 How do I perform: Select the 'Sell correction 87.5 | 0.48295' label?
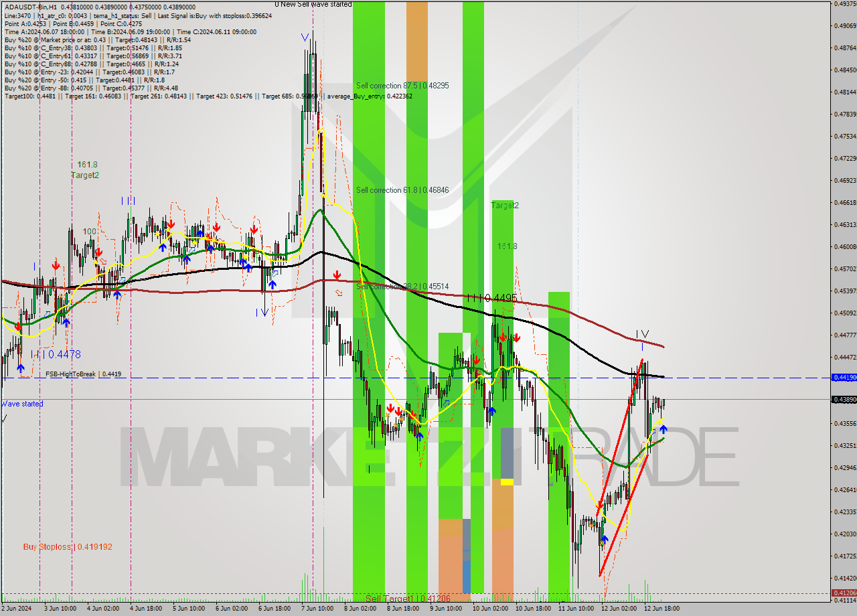402,86
